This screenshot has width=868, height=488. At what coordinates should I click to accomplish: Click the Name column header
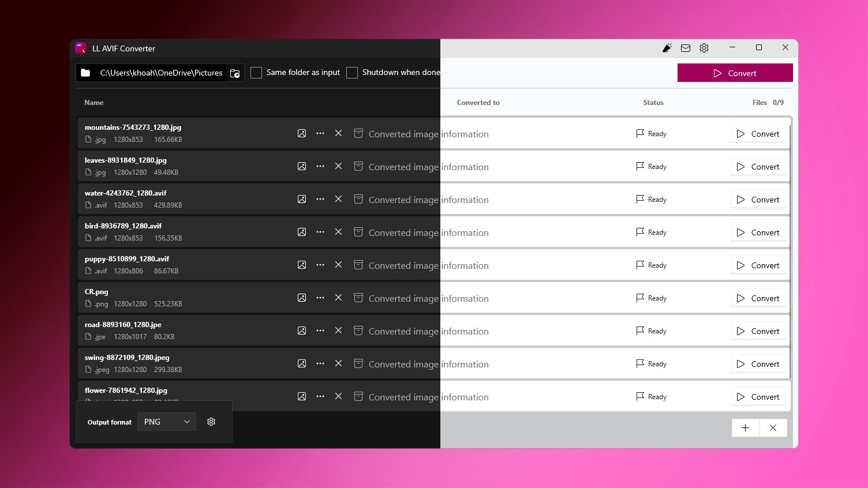[x=94, y=103]
